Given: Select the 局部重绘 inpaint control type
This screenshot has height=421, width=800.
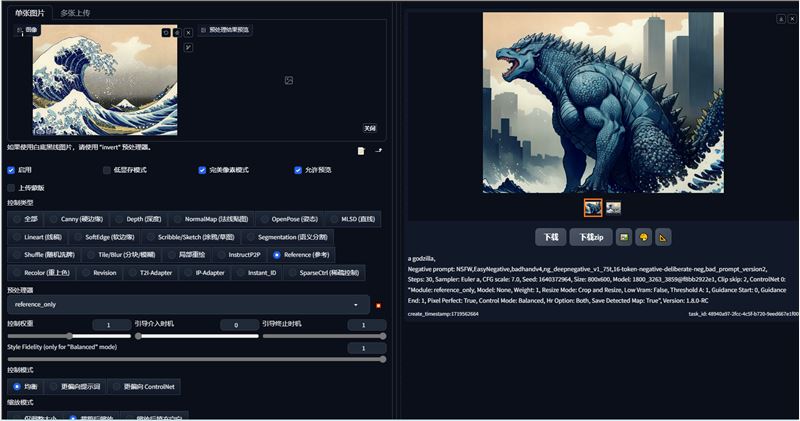Looking at the screenshot, I should click(x=186, y=255).
